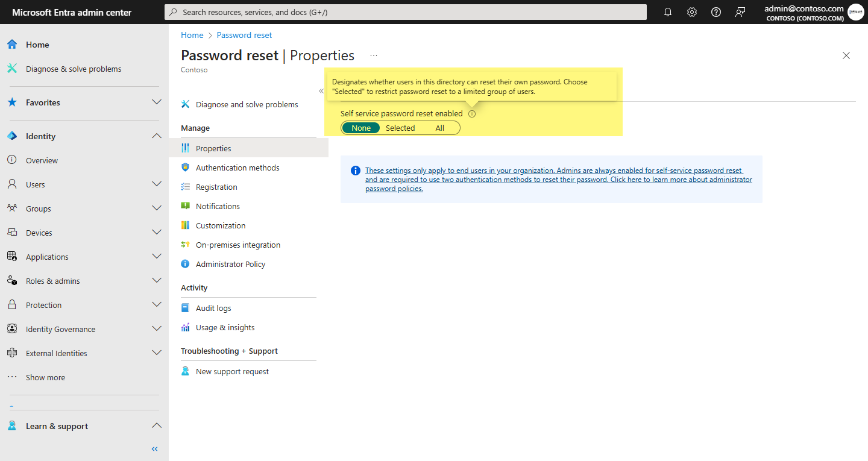Image resolution: width=868 pixels, height=461 pixels.
Task: Click the search resources input field
Action: (406, 12)
